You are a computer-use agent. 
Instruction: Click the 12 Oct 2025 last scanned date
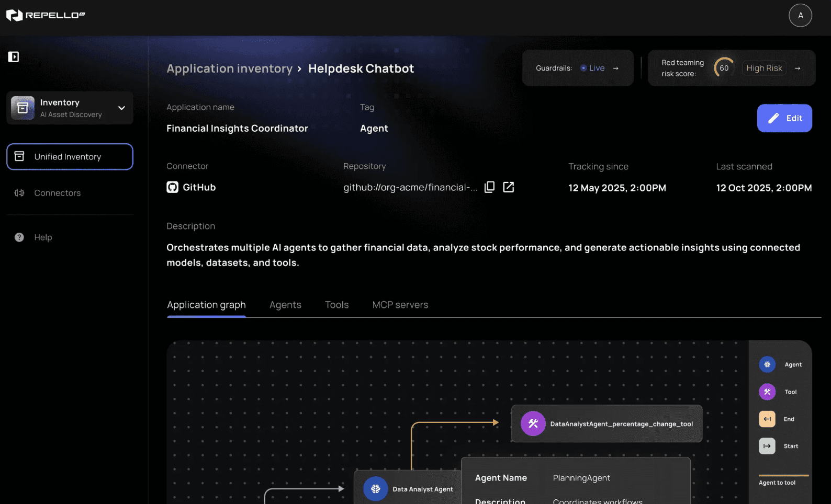(x=764, y=188)
